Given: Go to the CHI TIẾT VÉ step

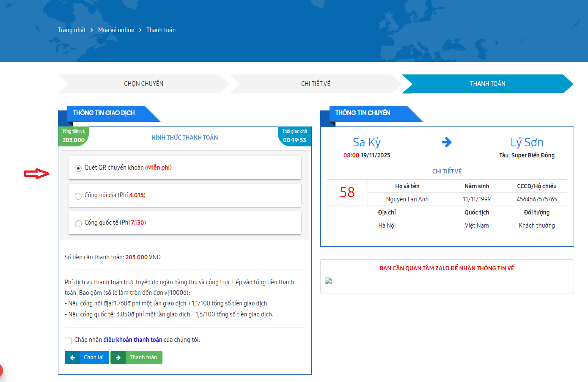Looking at the screenshot, I should pyautogui.click(x=316, y=84).
